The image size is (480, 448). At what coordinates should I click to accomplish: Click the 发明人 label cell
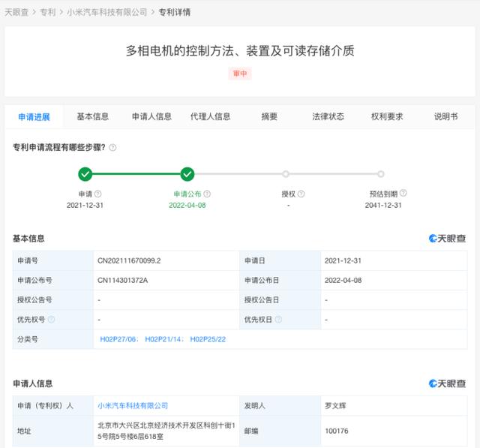[x=280, y=406]
